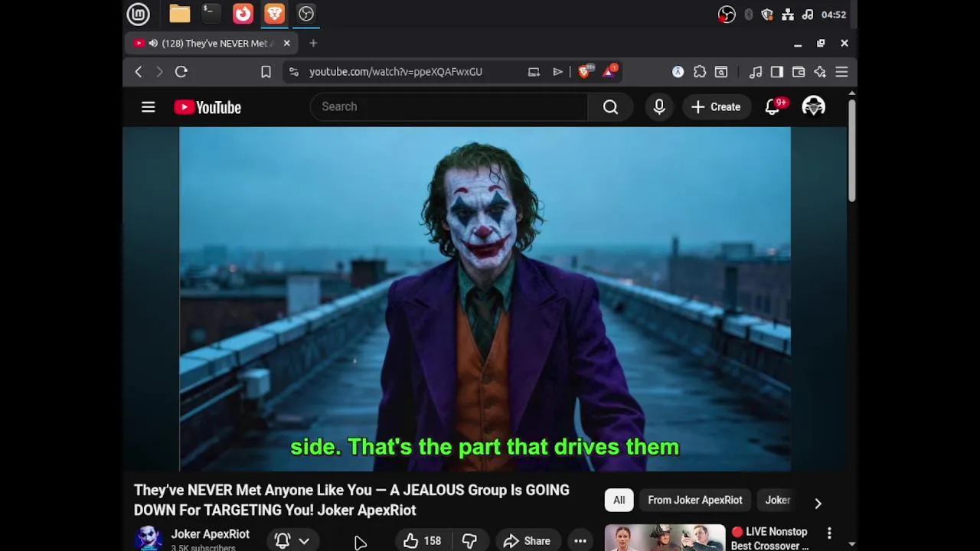Share this video
This screenshot has width=980, height=551.
pos(527,541)
